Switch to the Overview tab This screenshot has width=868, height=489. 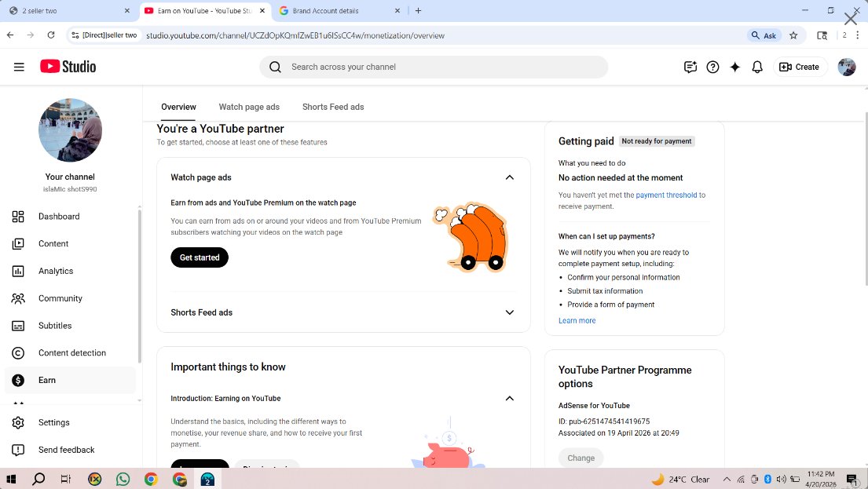coord(178,107)
